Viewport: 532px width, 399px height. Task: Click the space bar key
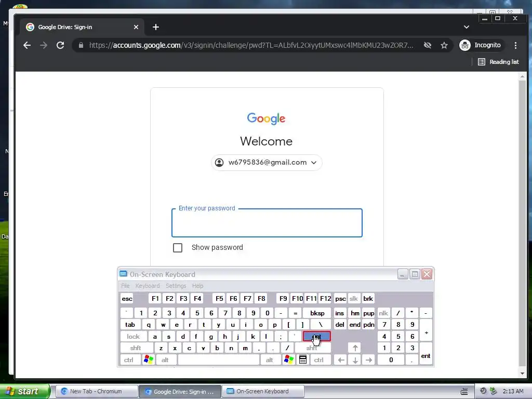219,360
